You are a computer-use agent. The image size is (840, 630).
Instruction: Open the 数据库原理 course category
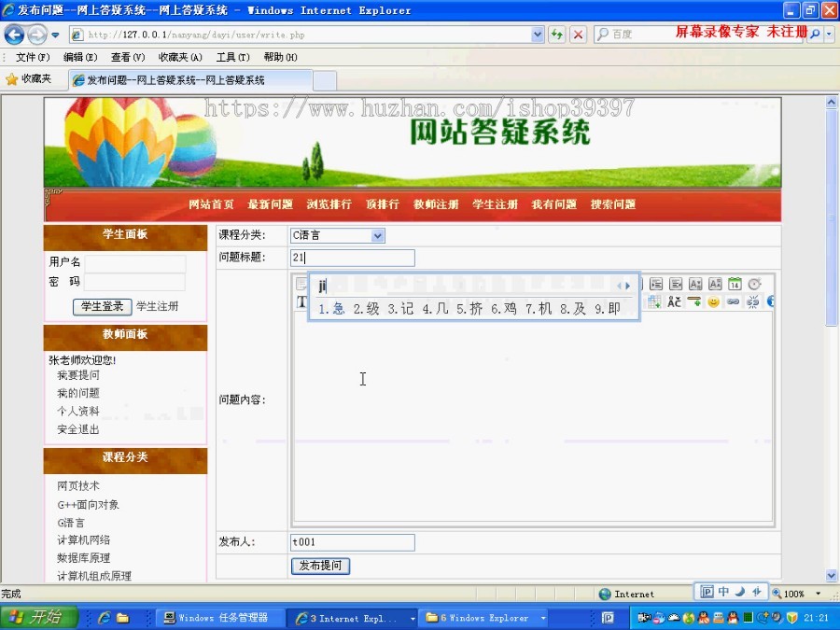[x=84, y=558]
